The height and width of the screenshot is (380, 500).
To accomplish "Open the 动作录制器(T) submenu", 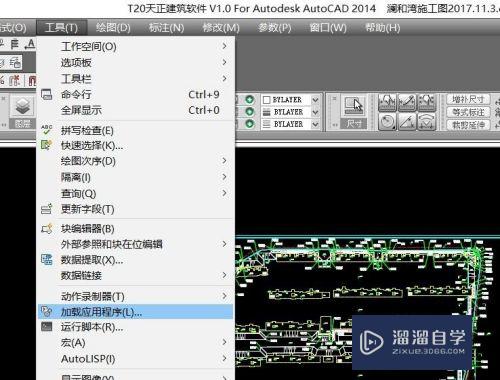I will (x=136, y=296).
